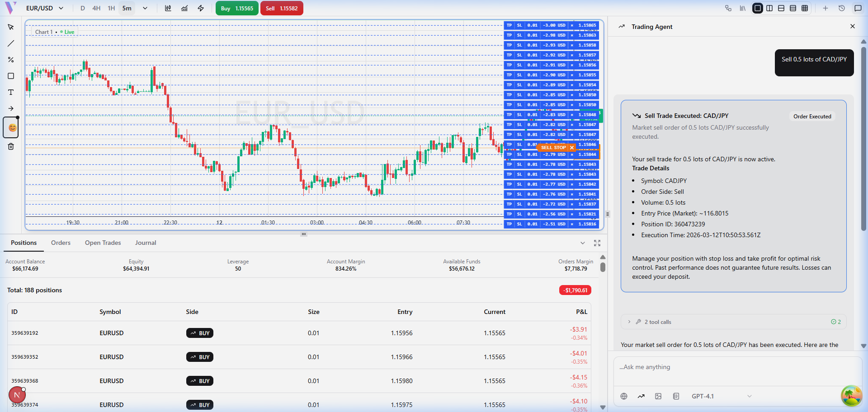Select the Text annotation tool
The height and width of the screenshot is (412, 868).
(11, 92)
